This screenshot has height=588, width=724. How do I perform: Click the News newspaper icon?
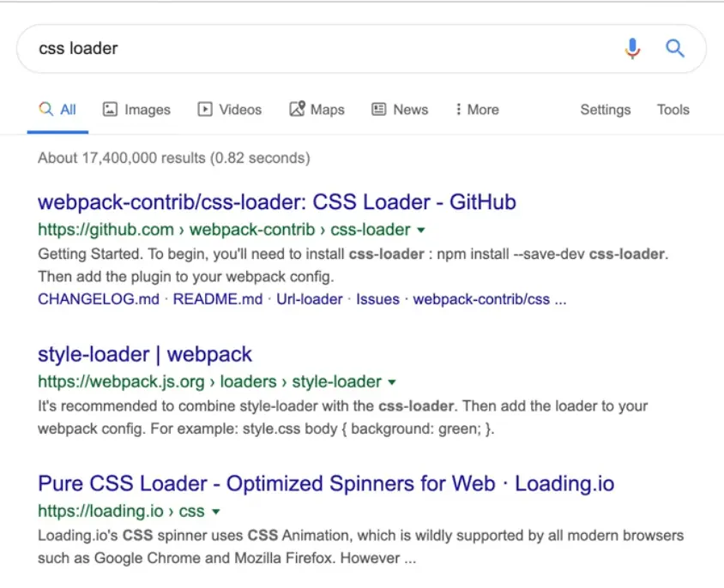[x=379, y=110]
